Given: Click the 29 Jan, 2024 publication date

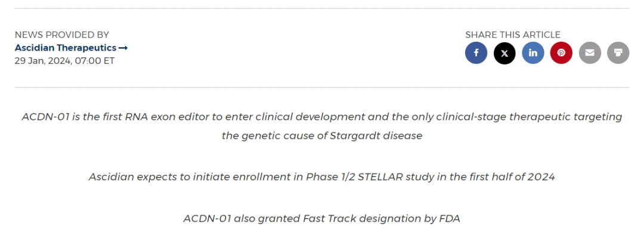Looking at the screenshot, I should (x=64, y=61).
